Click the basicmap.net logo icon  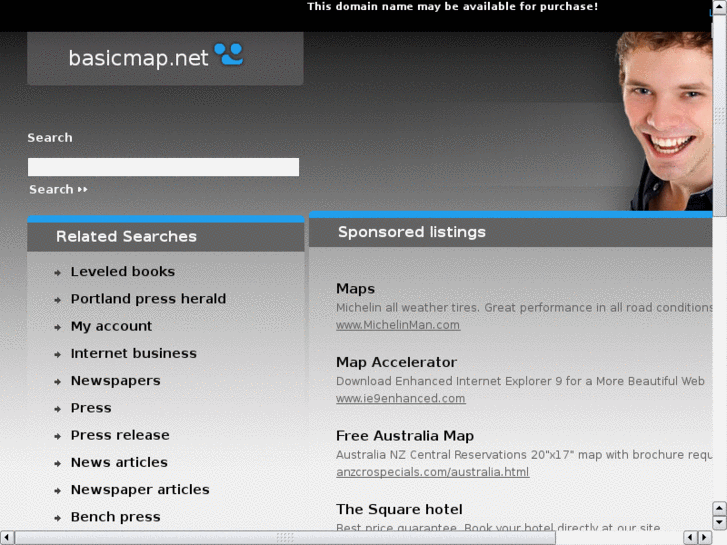click(x=229, y=54)
